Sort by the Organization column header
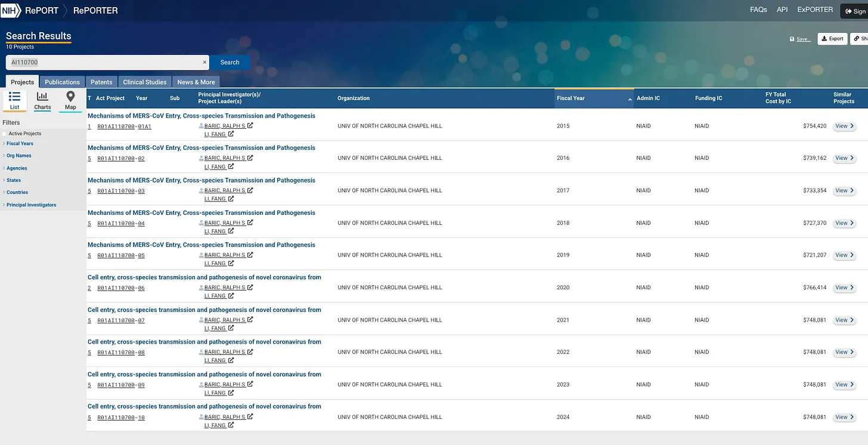The height and width of the screenshot is (445, 868). (x=354, y=98)
